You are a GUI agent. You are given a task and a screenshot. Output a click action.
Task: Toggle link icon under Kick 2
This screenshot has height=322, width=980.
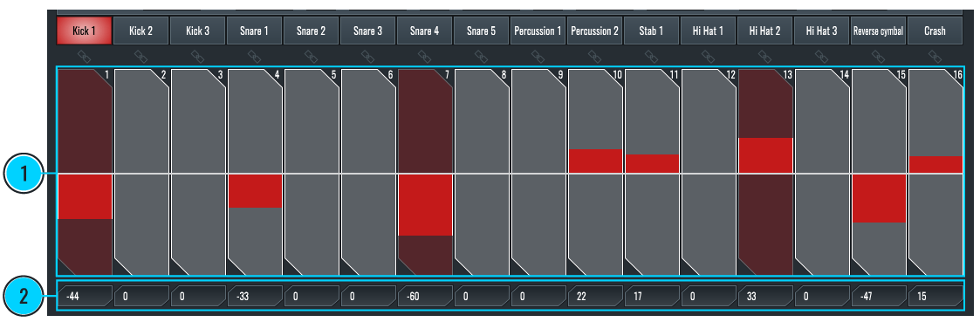[x=141, y=56]
